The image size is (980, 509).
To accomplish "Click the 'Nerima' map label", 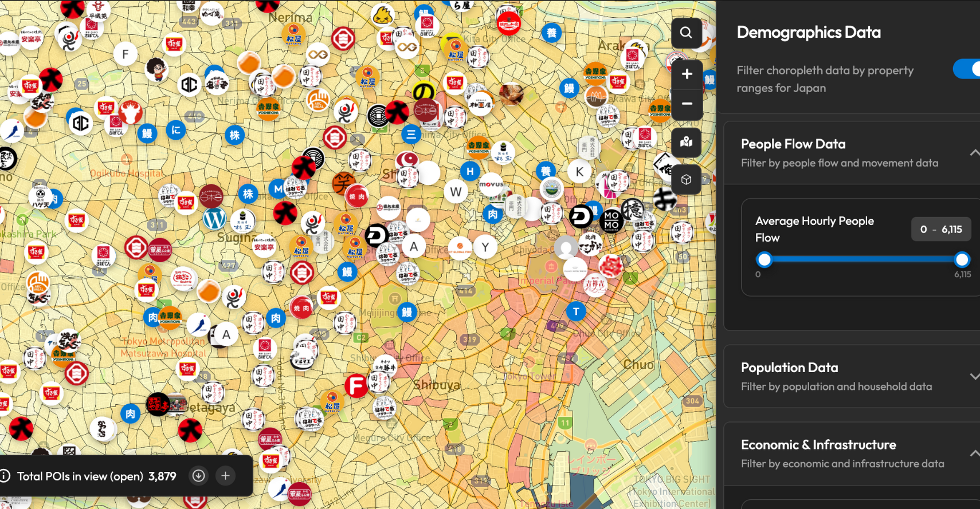I will coord(290,18).
